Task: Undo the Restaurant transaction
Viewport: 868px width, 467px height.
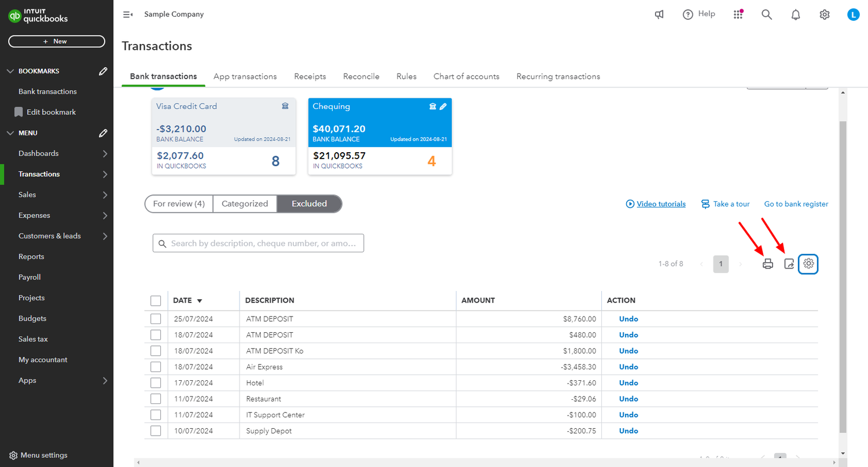Action: (628, 399)
